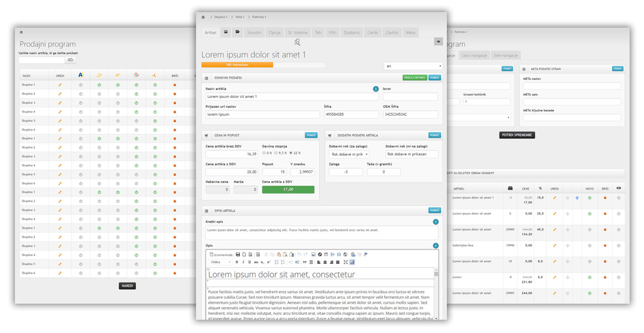Open the Dobavni rok (za zalogo) dropdown

(x=349, y=154)
